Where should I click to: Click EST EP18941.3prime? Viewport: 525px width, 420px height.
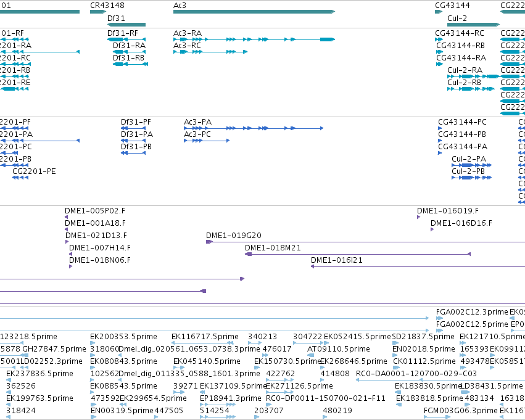coord(218,405)
